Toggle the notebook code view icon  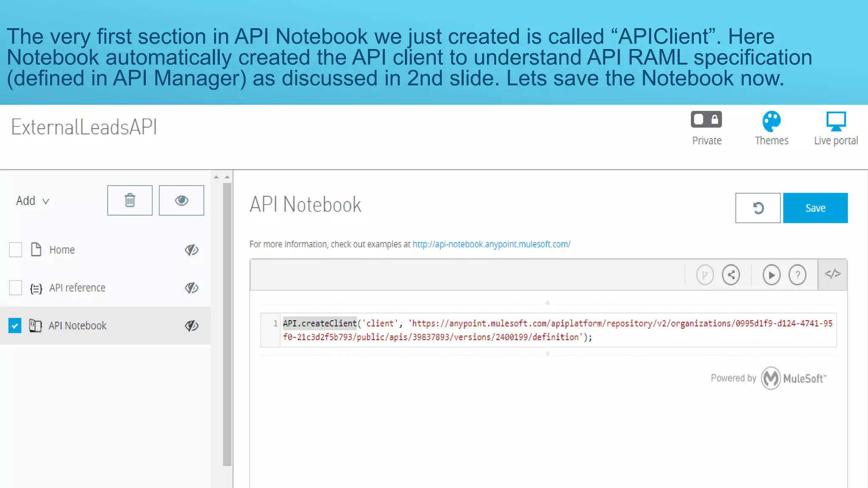pyautogui.click(x=832, y=274)
